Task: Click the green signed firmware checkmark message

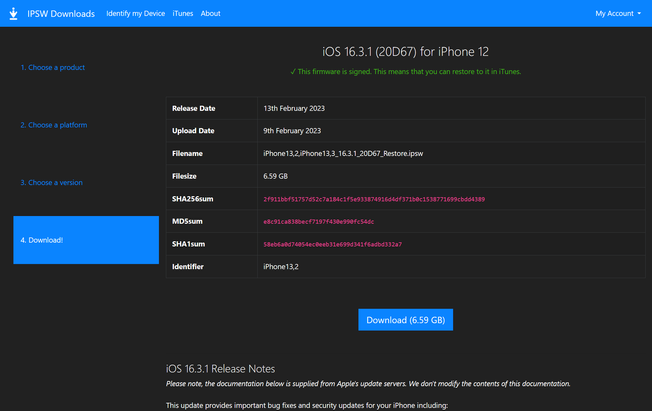Action: point(405,72)
